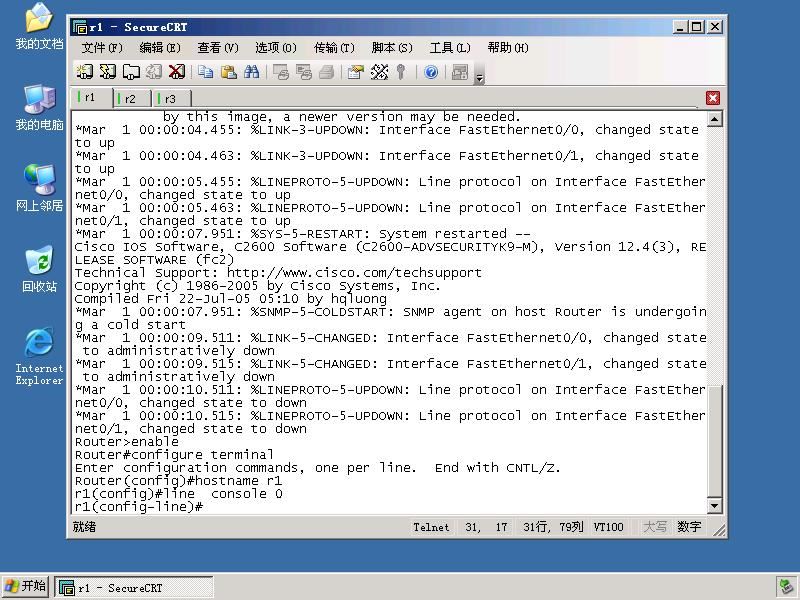
Task: Click the grayed printer icon
Action: [x=327, y=72]
